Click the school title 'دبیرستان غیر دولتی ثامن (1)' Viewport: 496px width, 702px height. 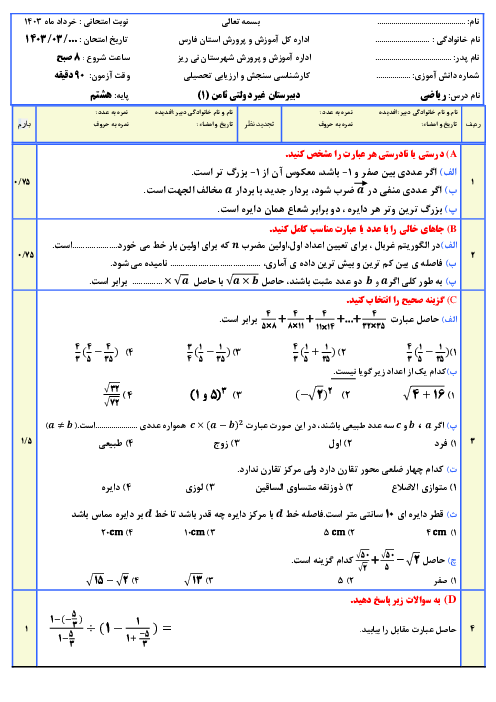point(249,95)
